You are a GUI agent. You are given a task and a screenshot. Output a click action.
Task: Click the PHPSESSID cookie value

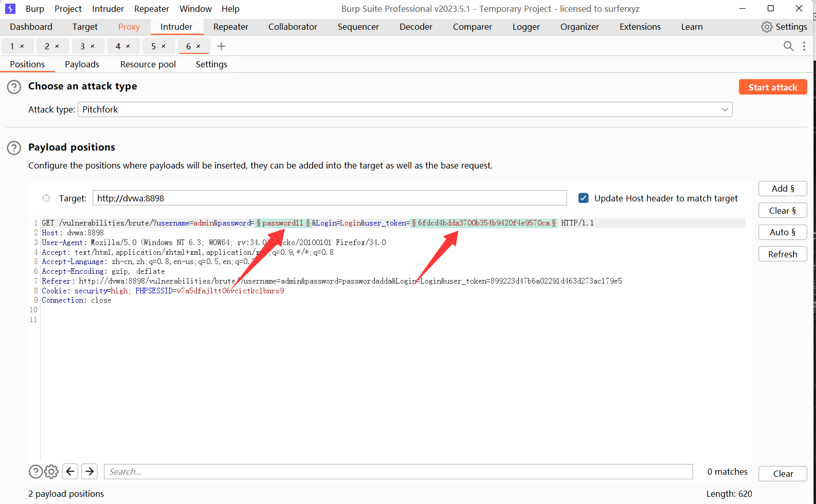tap(230, 291)
